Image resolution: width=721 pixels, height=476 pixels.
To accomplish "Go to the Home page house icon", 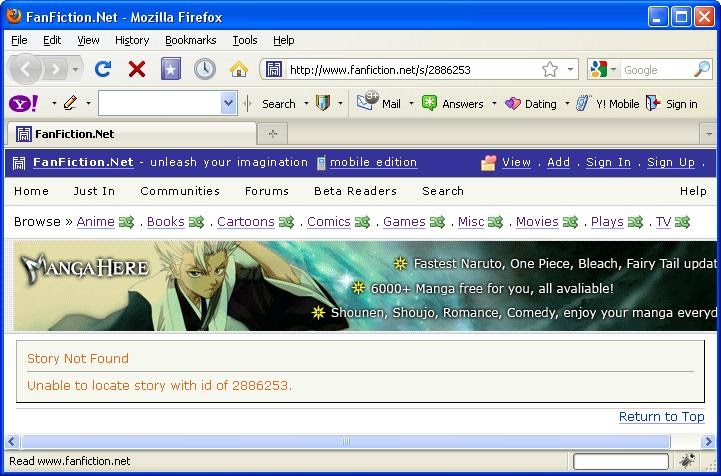I will pos(239,69).
